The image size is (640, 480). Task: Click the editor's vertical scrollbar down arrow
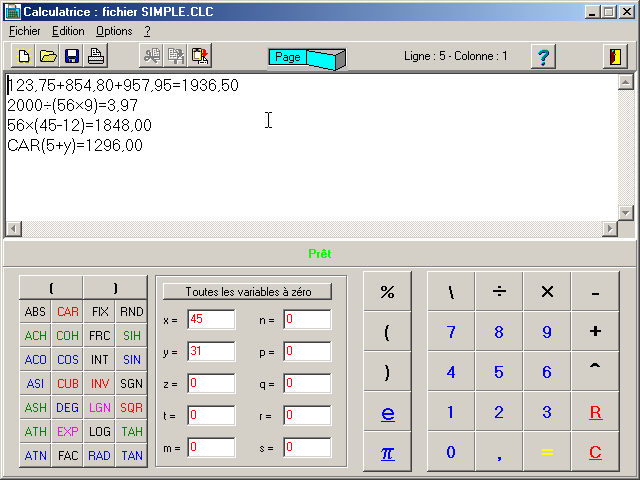(x=626, y=212)
